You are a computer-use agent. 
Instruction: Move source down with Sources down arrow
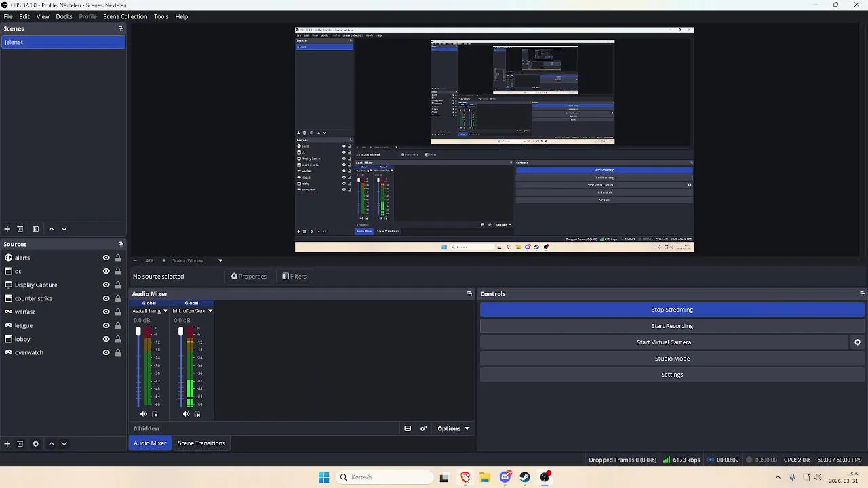(64, 444)
